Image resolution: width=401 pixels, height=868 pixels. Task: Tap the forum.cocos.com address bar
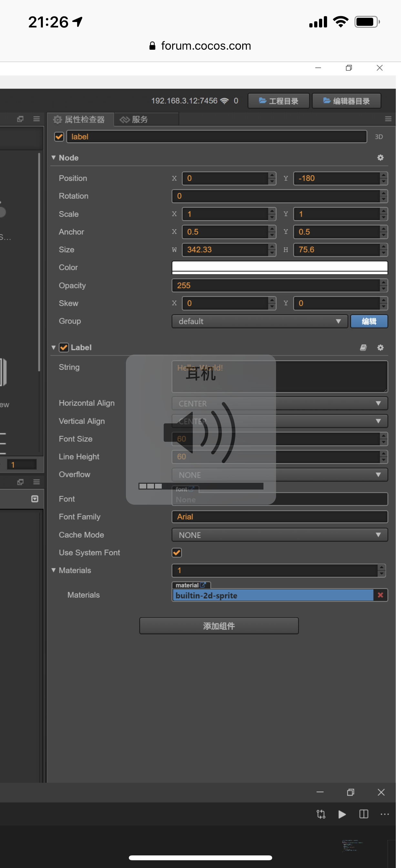(x=200, y=46)
